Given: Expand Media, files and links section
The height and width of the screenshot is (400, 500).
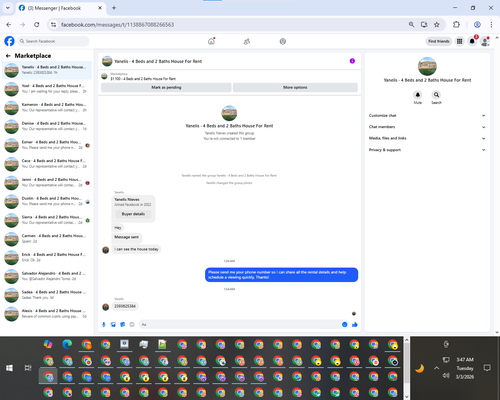Looking at the screenshot, I should (x=427, y=138).
